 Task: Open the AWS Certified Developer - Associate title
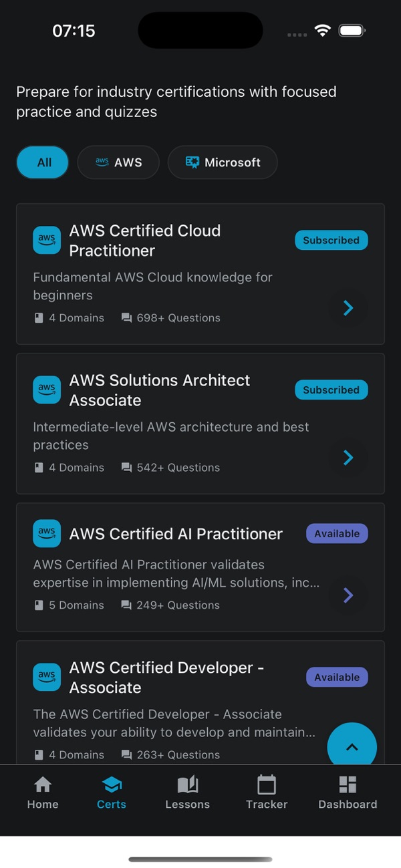point(166,678)
